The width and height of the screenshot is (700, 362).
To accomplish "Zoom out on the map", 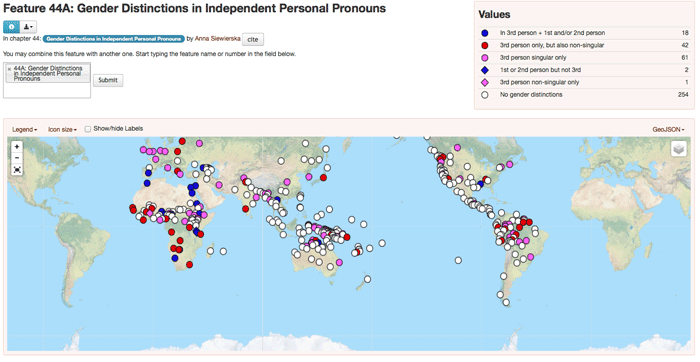I will point(17,158).
